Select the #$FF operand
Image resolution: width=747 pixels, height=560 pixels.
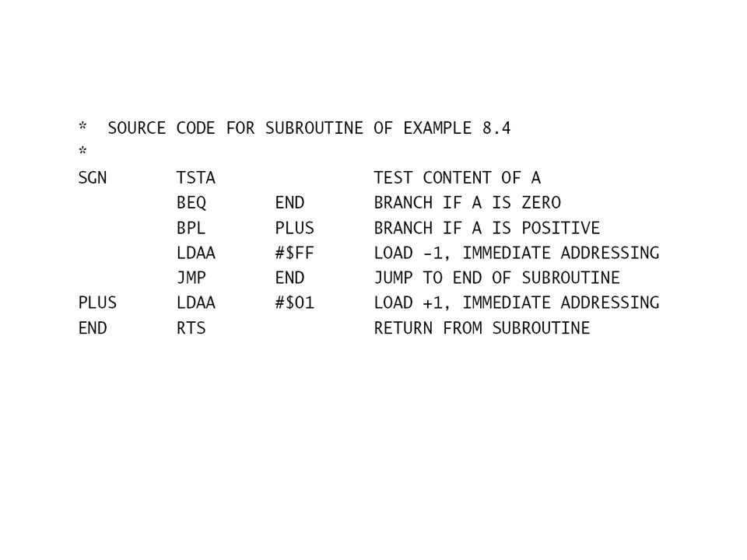click(294, 253)
